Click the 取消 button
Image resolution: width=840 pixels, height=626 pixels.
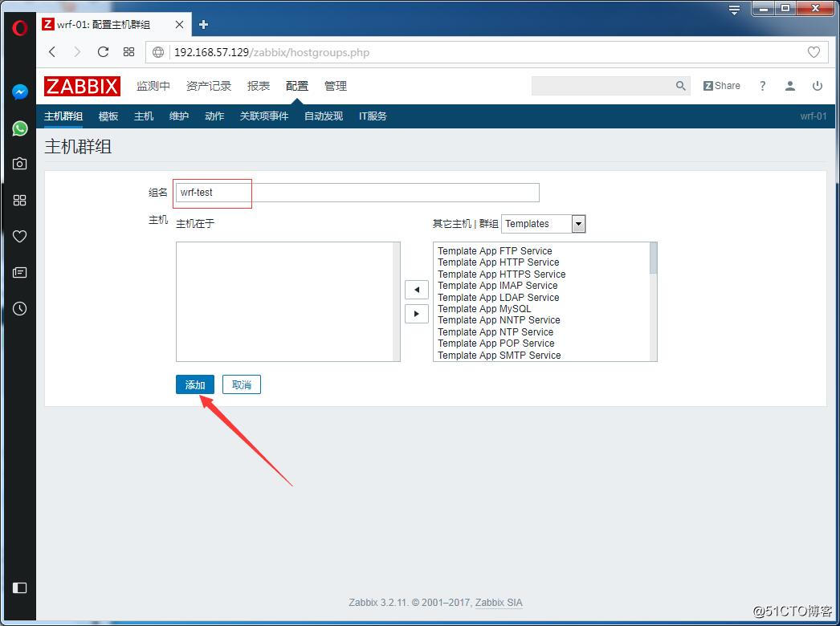pos(242,384)
